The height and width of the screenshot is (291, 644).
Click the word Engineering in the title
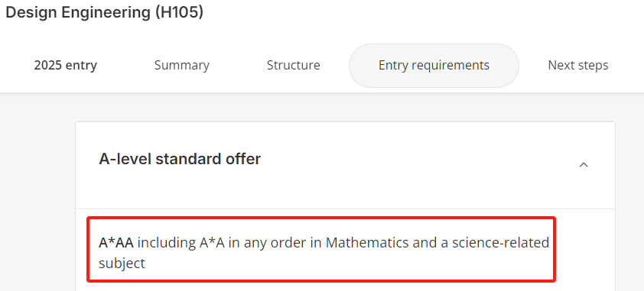(x=106, y=12)
